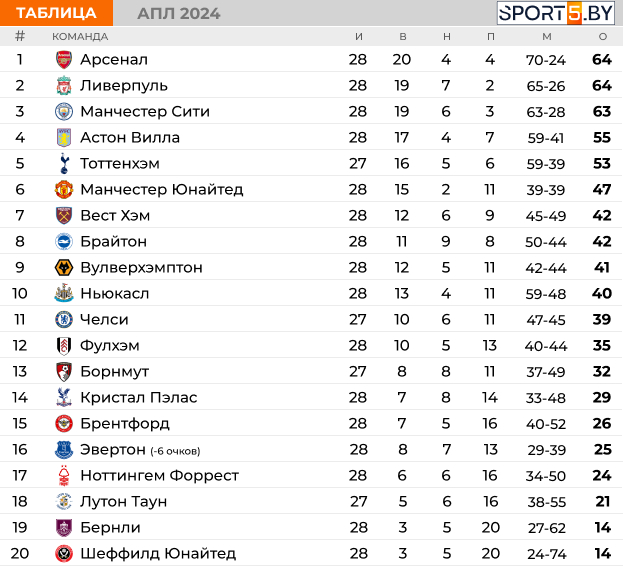Select the ТАБЛИЦА tab
Image resolution: width=623 pixels, height=566 pixels.
tap(57, 13)
